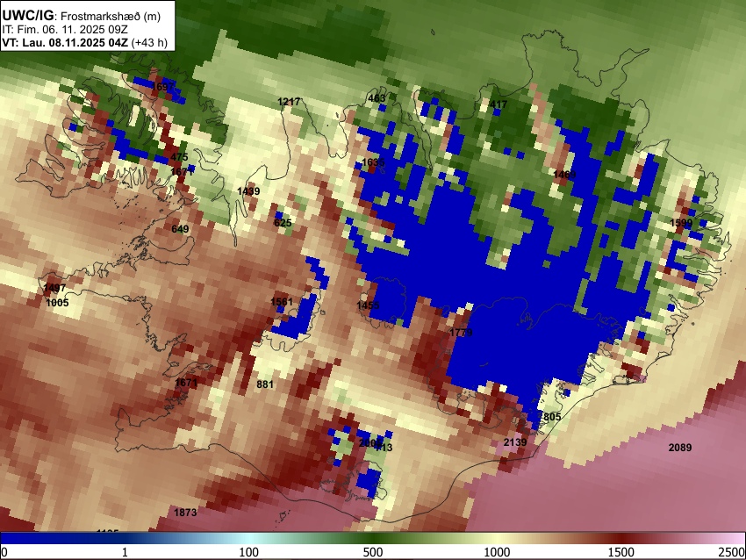This screenshot has width=746, height=560.
Task: Click the 1217 value on the map
Action: [x=289, y=102]
